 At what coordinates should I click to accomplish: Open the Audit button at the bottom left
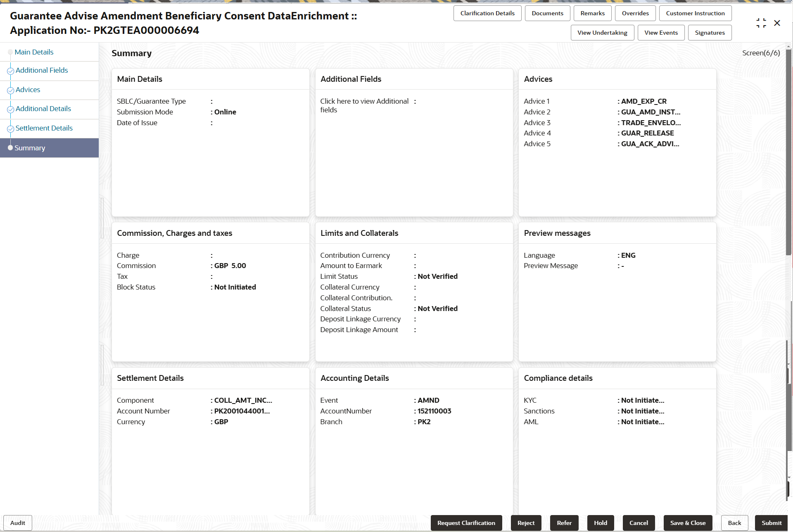18,523
